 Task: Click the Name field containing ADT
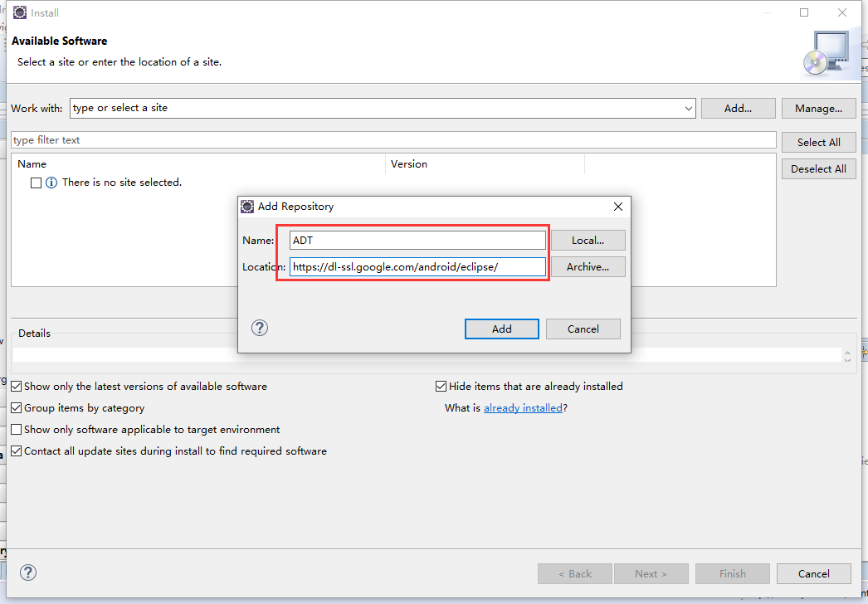point(417,240)
